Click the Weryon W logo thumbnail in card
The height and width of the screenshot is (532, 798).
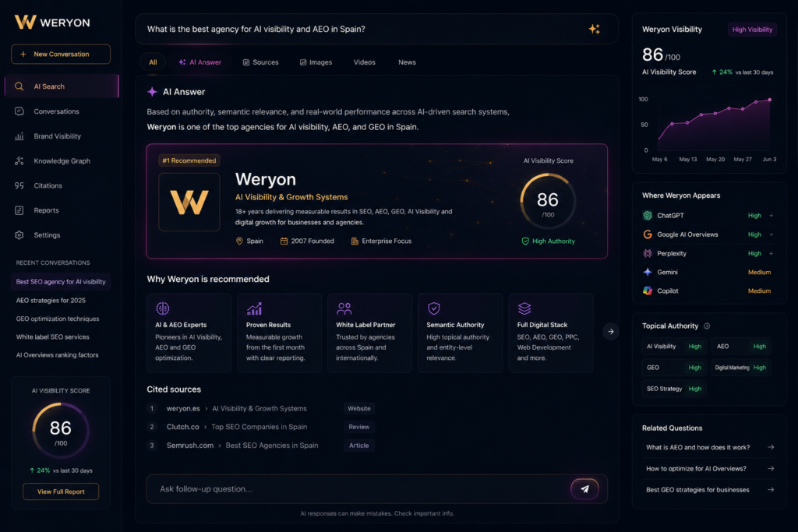189,202
